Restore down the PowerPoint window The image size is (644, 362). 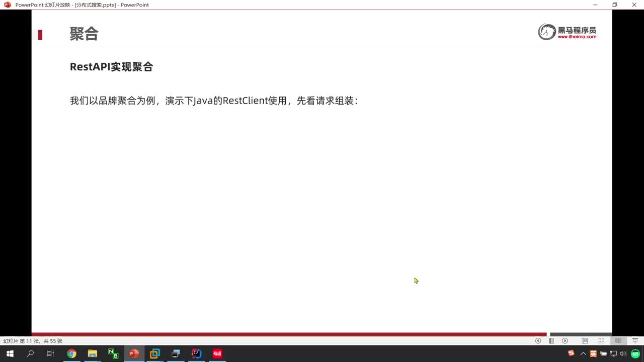pyautogui.click(x=614, y=5)
